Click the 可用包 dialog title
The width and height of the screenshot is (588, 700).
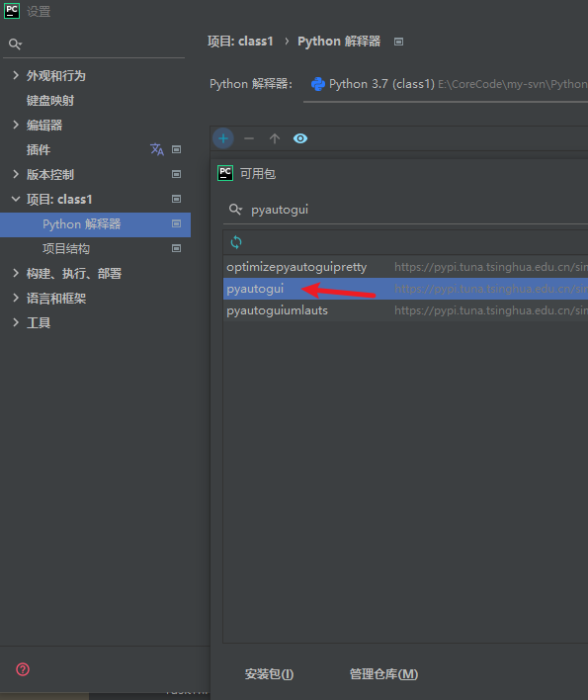[258, 174]
